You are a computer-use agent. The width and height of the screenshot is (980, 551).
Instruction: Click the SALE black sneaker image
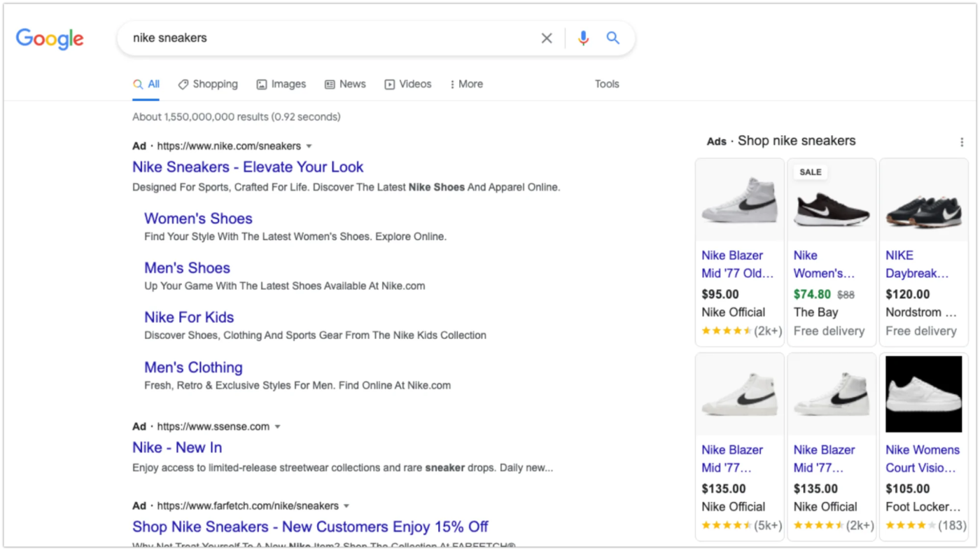coord(832,200)
